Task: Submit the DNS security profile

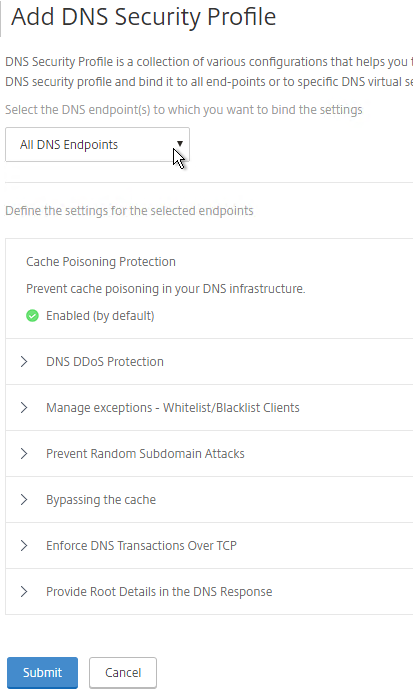Action: pyautogui.click(x=42, y=672)
